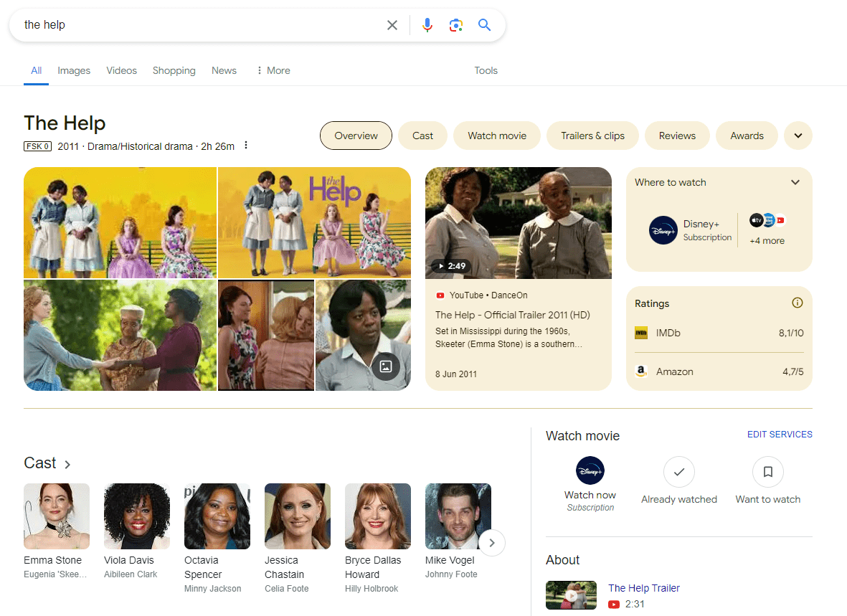Click The Help Trailer thumbnail in About
Image resolution: width=847 pixels, height=616 pixels.
571,595
